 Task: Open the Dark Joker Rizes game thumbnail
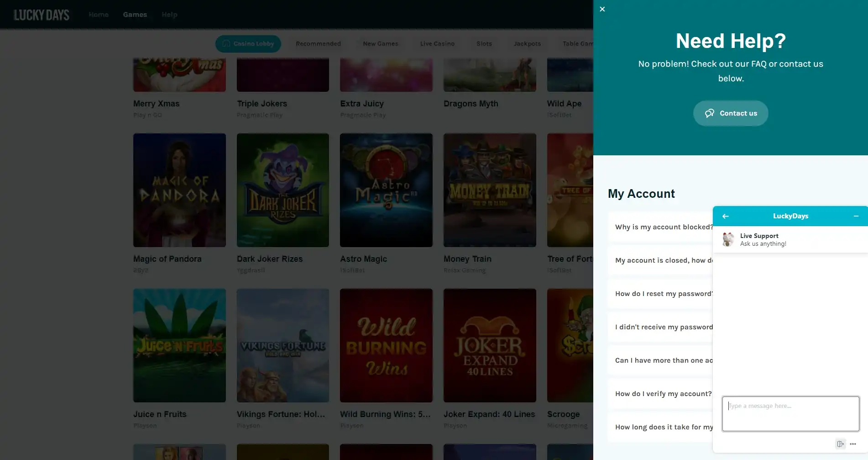[282, 190]
